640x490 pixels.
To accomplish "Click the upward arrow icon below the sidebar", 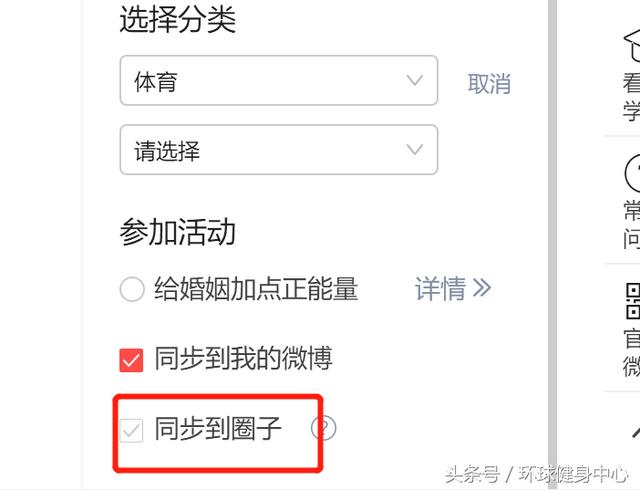I will pyautogui.click(x=636, y=432).
